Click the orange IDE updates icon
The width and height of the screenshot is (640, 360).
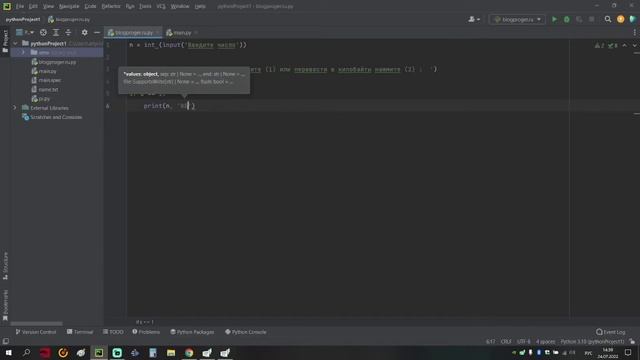(x=620, y=19)
